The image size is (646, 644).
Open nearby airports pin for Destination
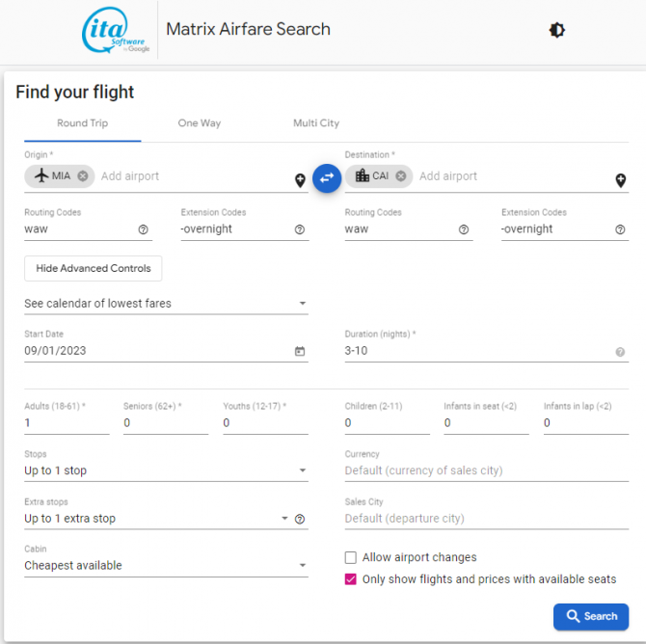(x=621, y=180)
